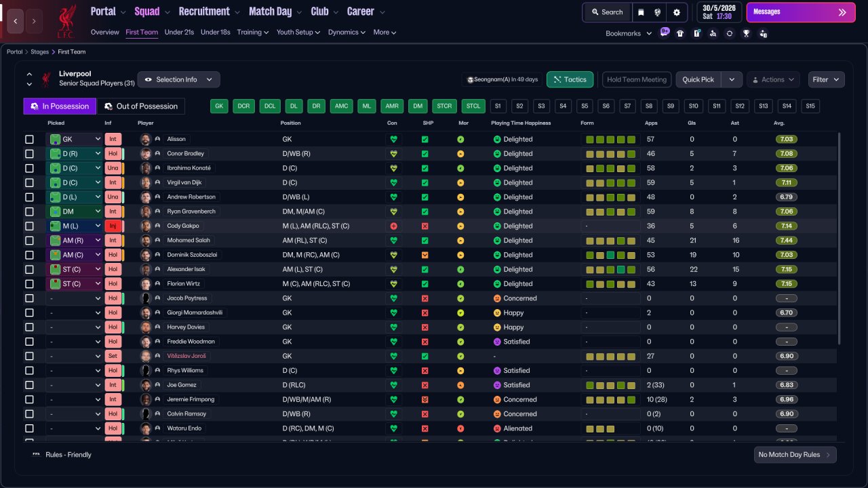
Task: Click the circular refresh arrows icon
Action: point(730,33)
